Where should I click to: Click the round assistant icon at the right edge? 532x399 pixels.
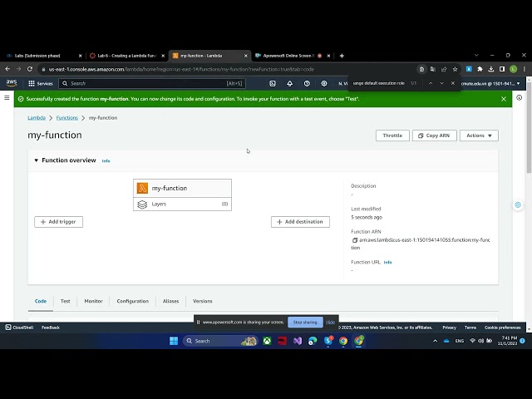tap(518, 204)
